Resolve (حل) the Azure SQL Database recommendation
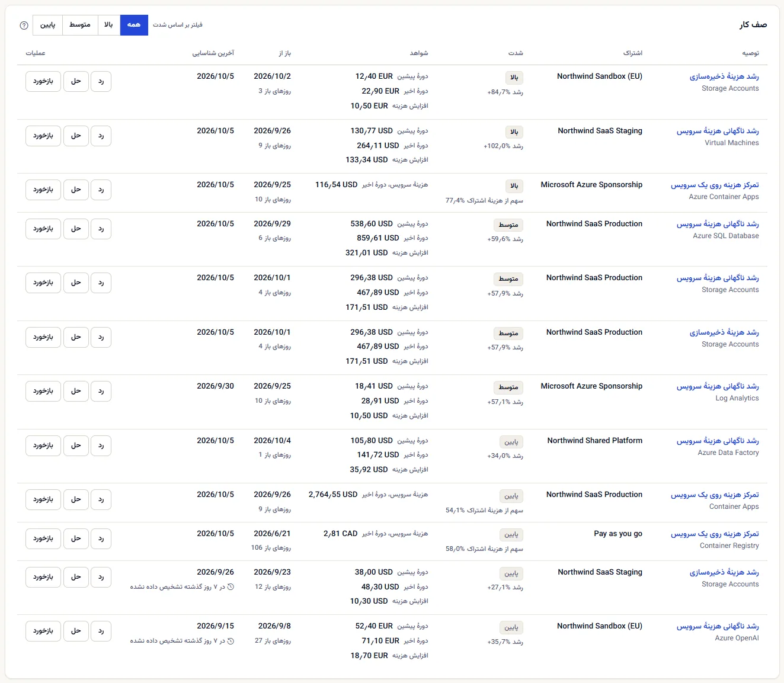Viewport: 784px width, 683px height. 76,229
